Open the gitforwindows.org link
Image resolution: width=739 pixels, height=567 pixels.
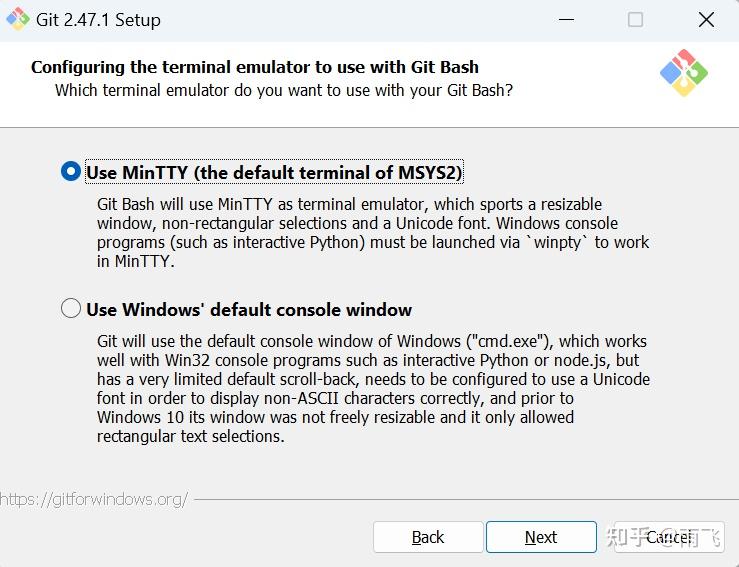(x=94, y=498)
